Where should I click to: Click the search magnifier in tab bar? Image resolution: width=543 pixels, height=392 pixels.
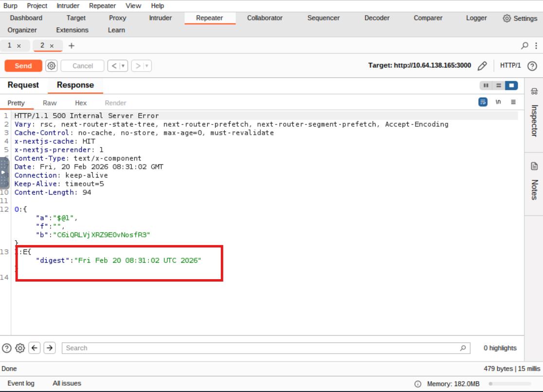click(525, 46)
